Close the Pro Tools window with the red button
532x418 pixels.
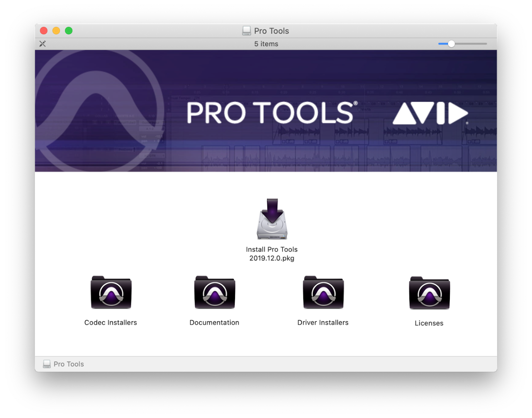44,31
